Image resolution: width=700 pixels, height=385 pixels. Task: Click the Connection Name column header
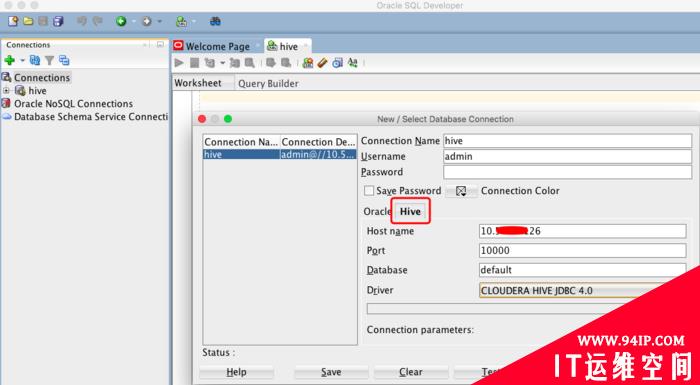click(x=242, y=142)
